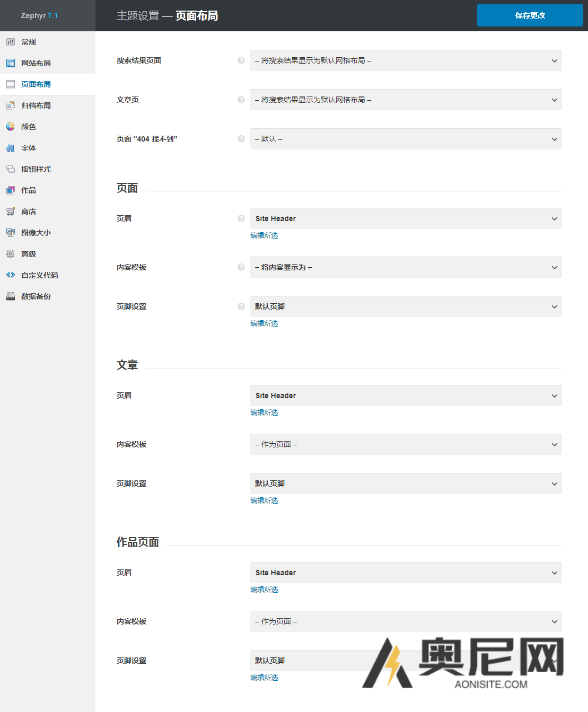Open the 作品 portfolio icon

tap(11, 190)
